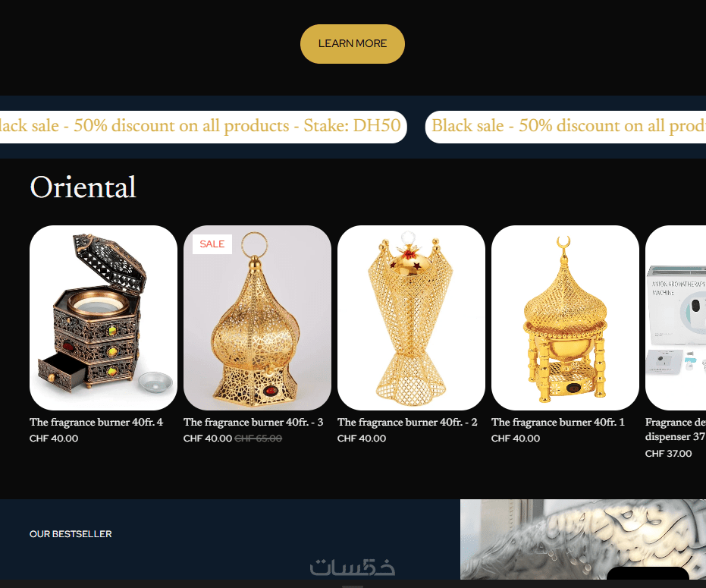Open 'The fragrance burner 40fr. 4' title link
This screenshot has height=588, width=706.
96,422
